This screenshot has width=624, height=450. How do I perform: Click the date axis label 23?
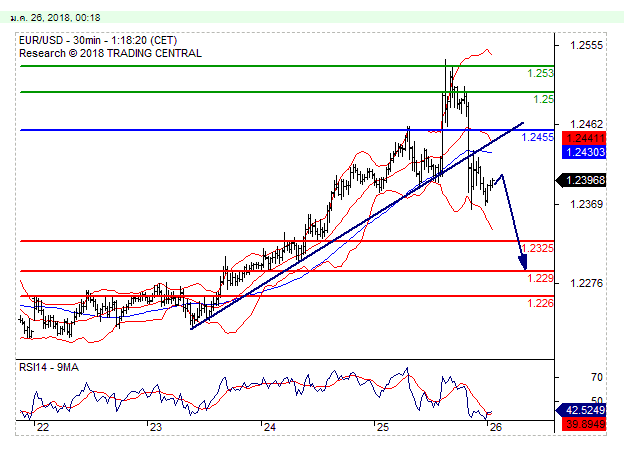coord(156,427)
